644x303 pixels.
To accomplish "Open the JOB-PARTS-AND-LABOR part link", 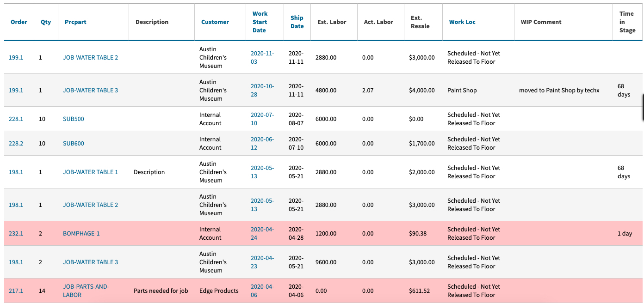I will (x=86, y=291).
